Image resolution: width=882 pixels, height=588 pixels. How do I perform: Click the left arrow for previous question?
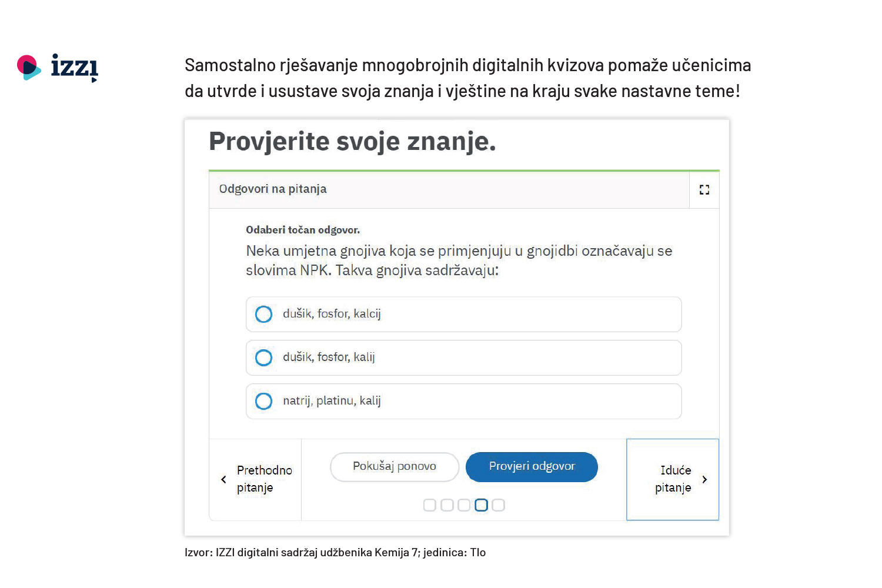tap(223, 479)
